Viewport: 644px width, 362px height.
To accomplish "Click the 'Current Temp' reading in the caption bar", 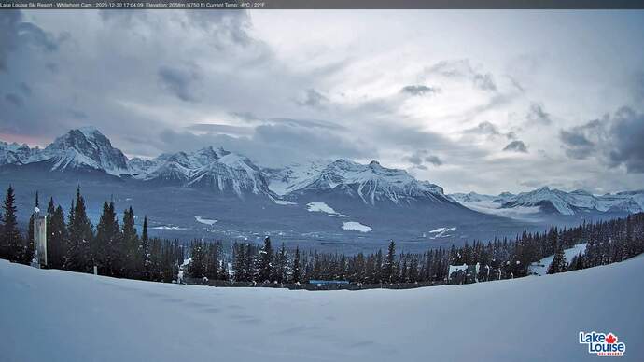I will [x=235, y=5].
